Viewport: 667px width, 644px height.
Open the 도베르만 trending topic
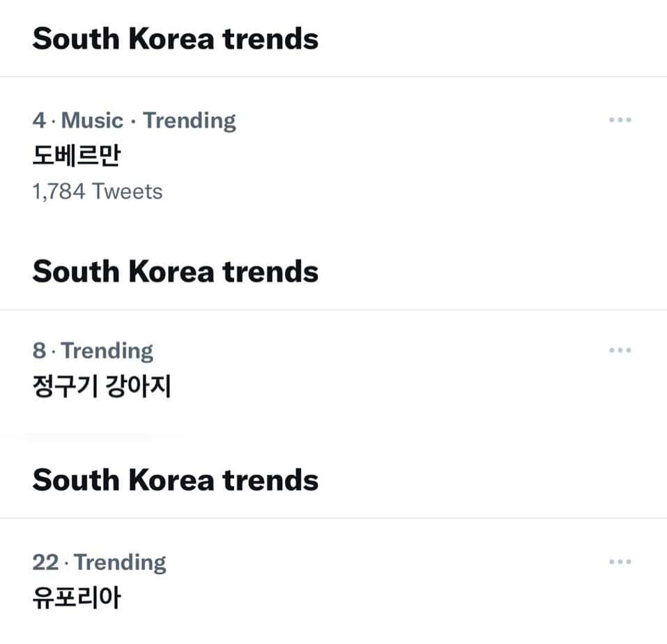click(x=76, y=155)
